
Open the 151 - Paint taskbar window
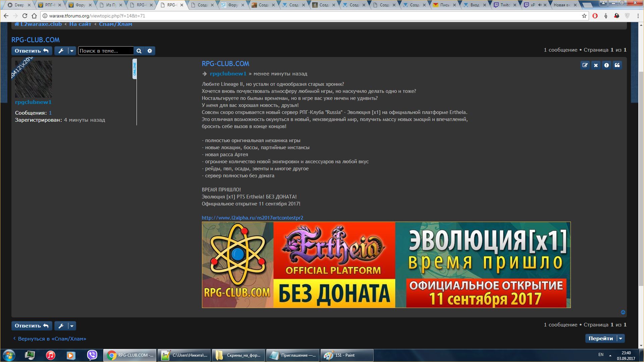point(347,355)
